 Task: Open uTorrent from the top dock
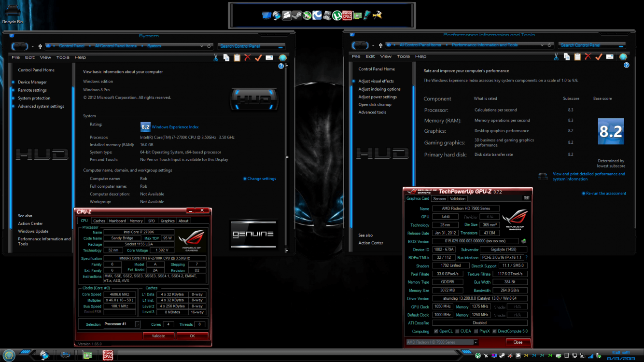pos(337,15)
